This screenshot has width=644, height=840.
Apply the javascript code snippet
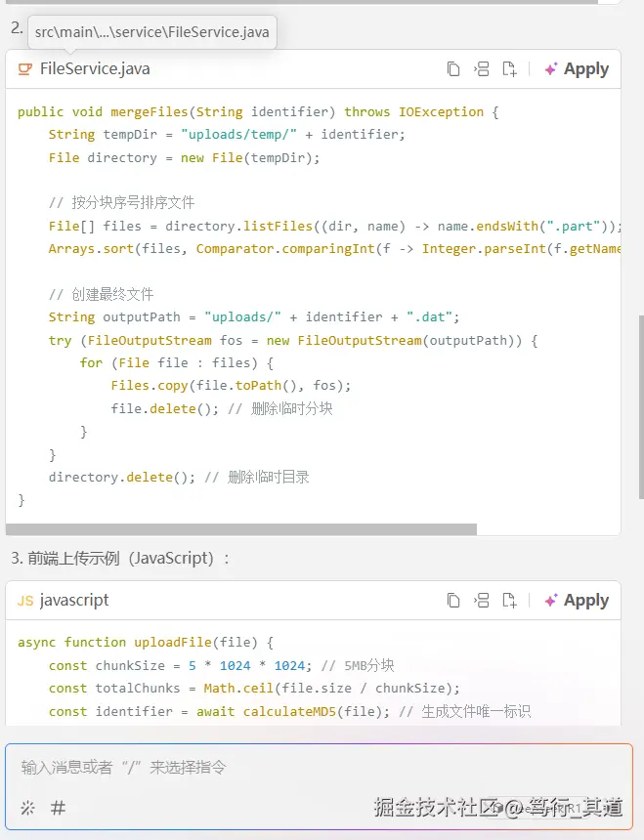tap(577, 601)
